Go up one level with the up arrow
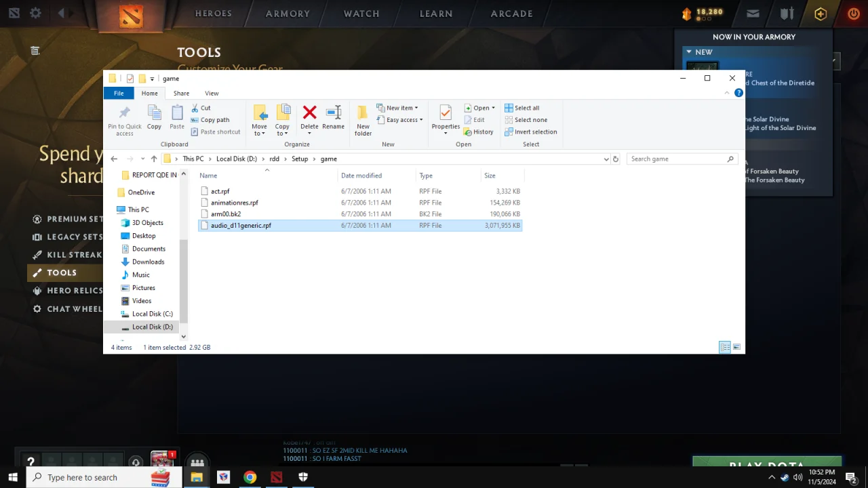868x488 pixels. pos(154,159)
